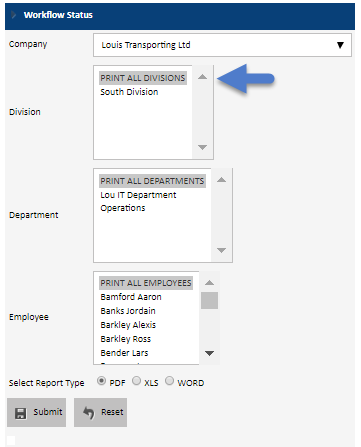
Task: Click the Department list scroll-down arrow
Action: coord(221,250)
